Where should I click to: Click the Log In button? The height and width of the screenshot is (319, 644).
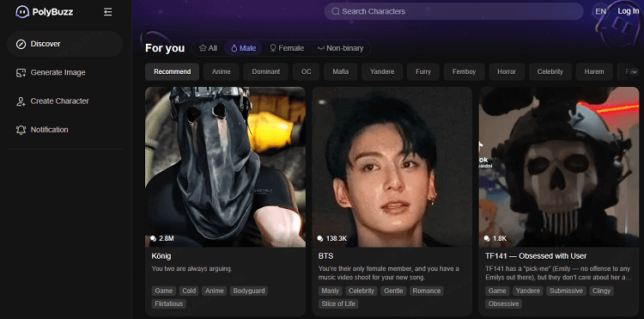pos(628,11)
